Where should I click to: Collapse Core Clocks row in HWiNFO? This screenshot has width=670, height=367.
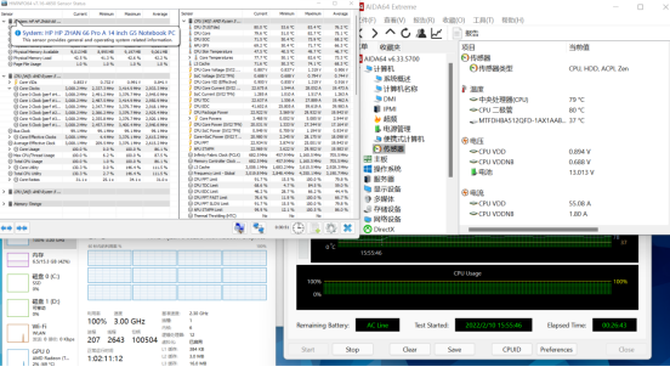(10, 88)
